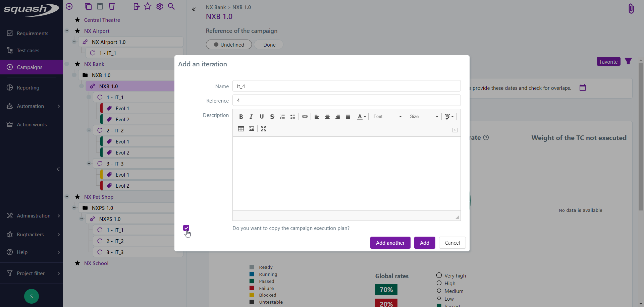Apply italic formatting in description editor

251,117
